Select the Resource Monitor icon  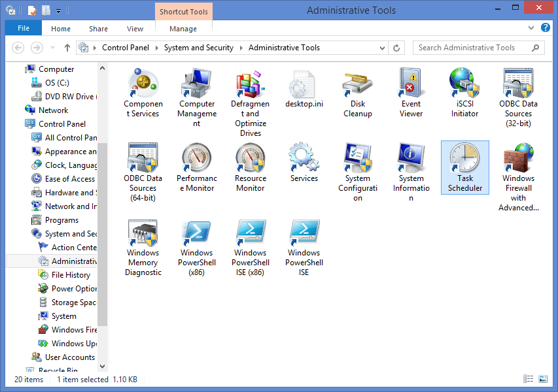[x=251, y=167]
